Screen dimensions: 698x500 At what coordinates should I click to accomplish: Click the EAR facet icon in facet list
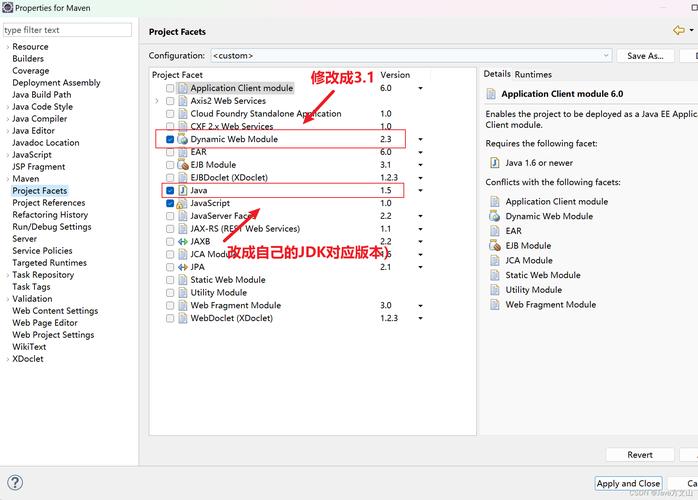pos(183,152)
